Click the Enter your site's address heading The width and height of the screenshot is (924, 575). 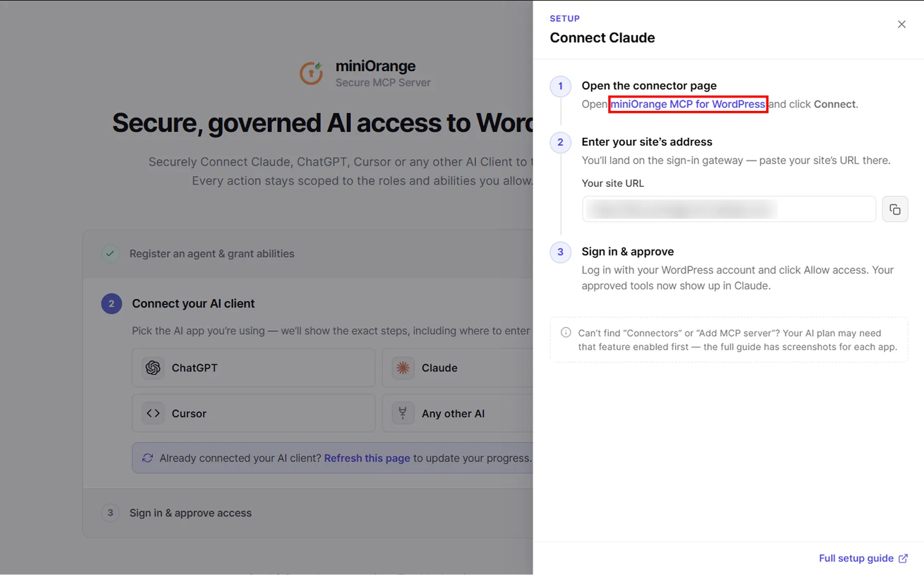(x=647, y=142)
